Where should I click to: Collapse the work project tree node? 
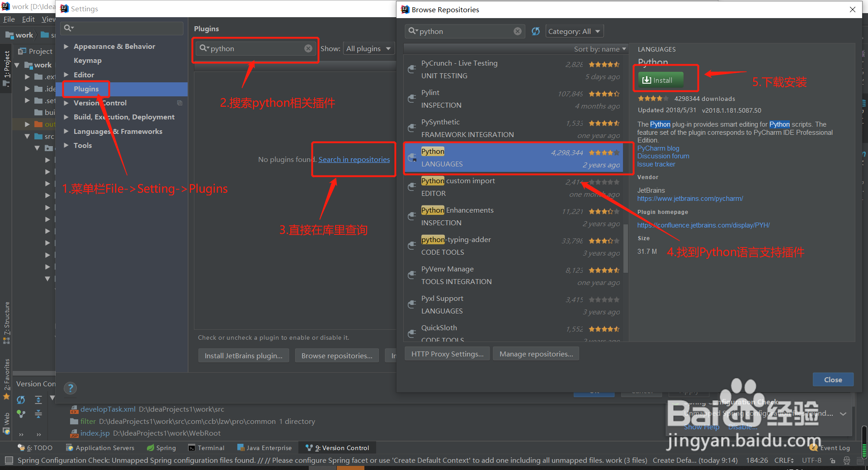17,65
